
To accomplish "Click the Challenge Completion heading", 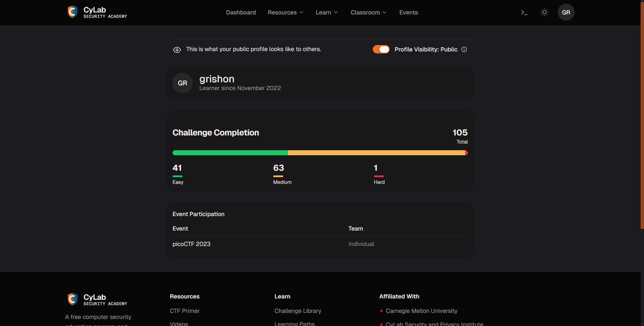I will pos(216,133).
